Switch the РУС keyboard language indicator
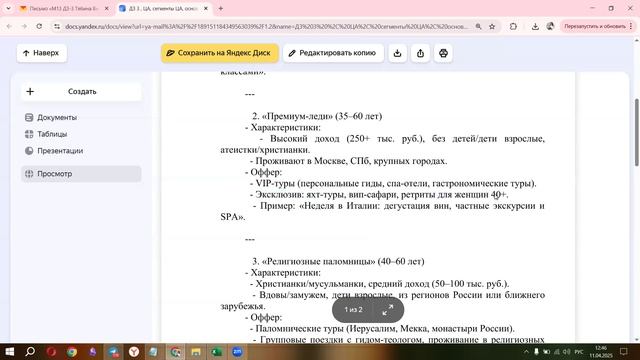The image size is (640, 360). point(579,351)
